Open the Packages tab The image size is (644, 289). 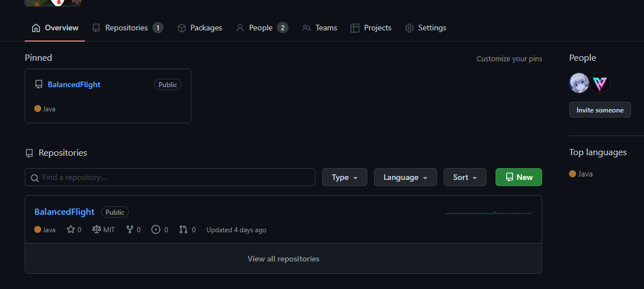click(x=200, y=28)
